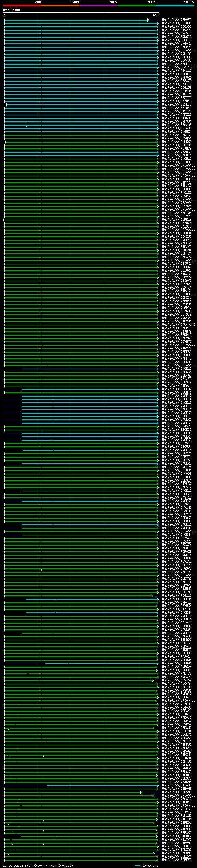Open the UniRef100_P49298 entry
The image size is (197, 868).
click(177, 30)
